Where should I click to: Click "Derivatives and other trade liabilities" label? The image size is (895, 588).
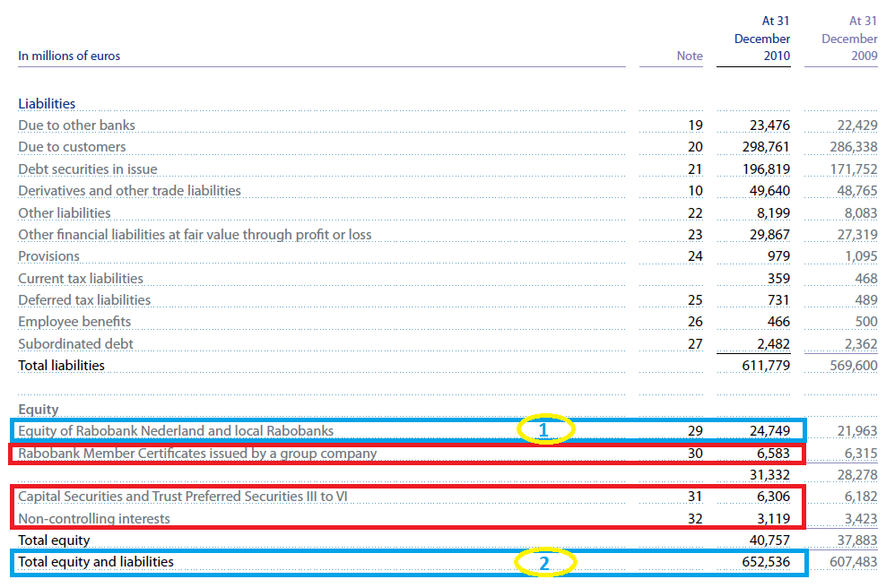tap(129, 191)
